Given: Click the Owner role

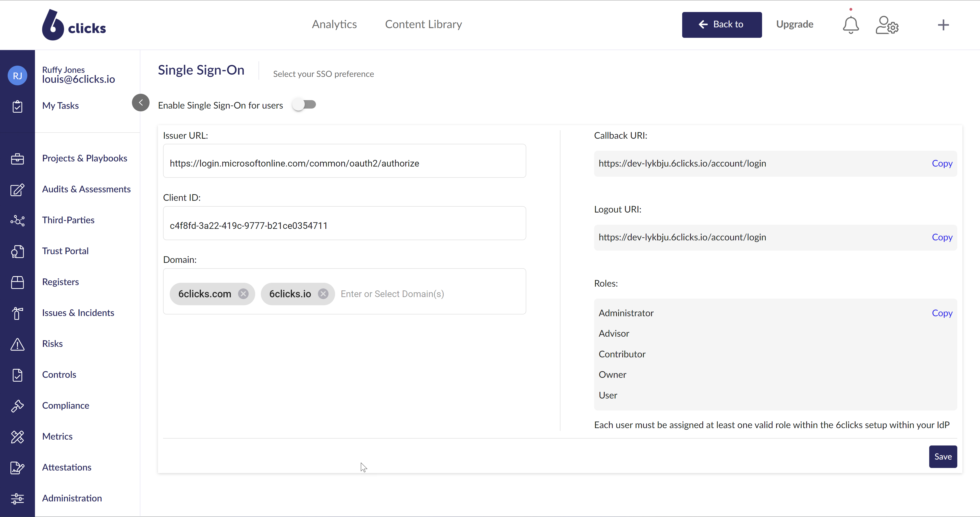Looking at the screenshot, I should pyautogui.click(x=612, y=375).
